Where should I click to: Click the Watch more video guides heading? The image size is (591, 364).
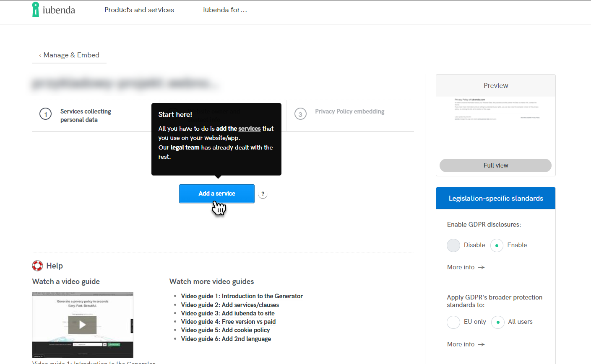pyautogui.click(x=212, y=281)
